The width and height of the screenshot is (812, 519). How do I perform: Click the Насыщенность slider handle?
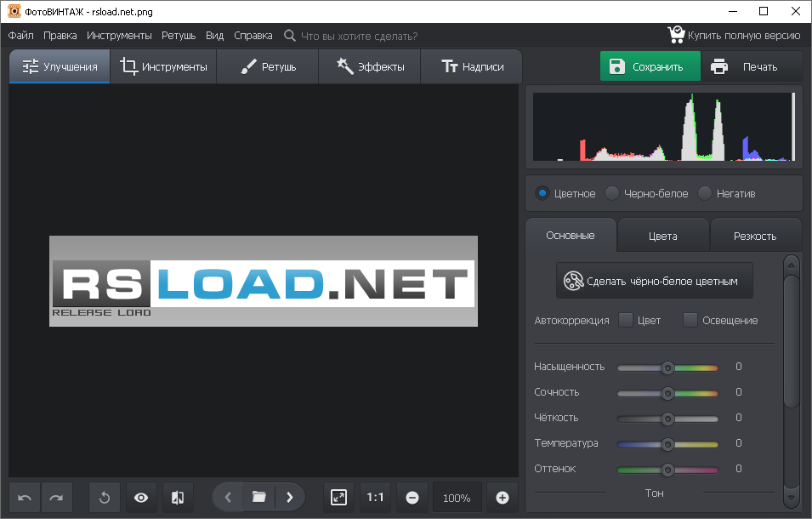[667, 368]
